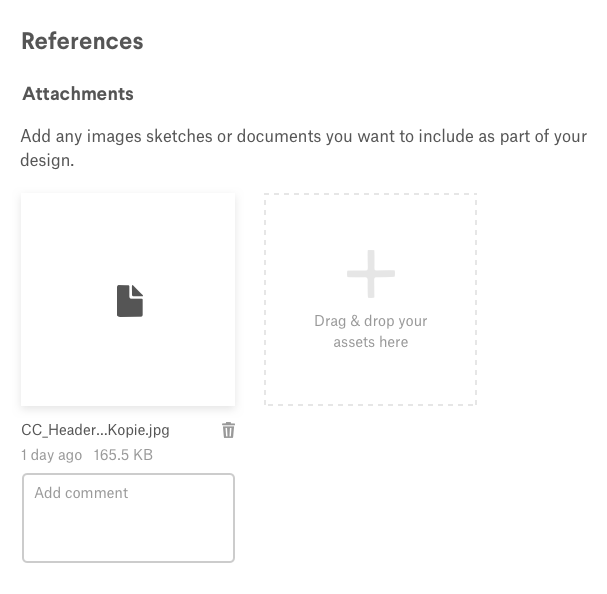Viewport: 607px width, 594px height.
Task: Focus the Add comment text box
Action: 128,518
